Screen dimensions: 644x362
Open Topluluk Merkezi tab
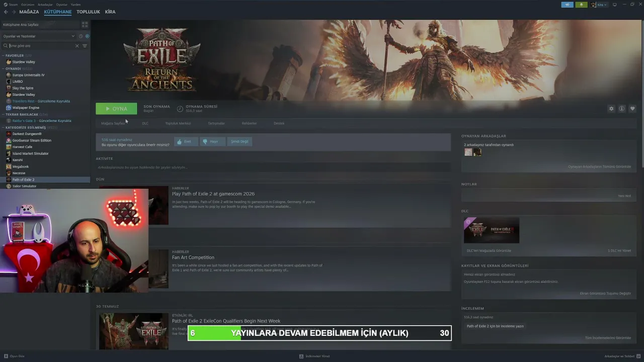pyautogui.click(x=178, y=123)
